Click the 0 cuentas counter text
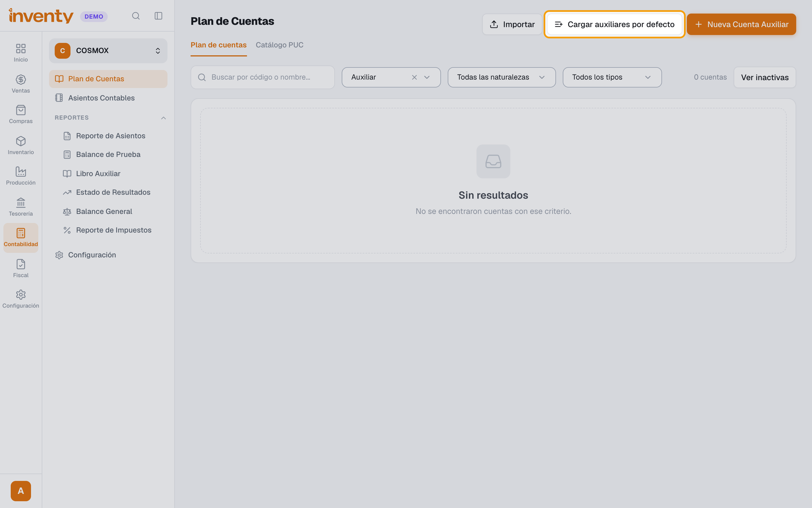812x508 pixels. (x=710, y=77)
